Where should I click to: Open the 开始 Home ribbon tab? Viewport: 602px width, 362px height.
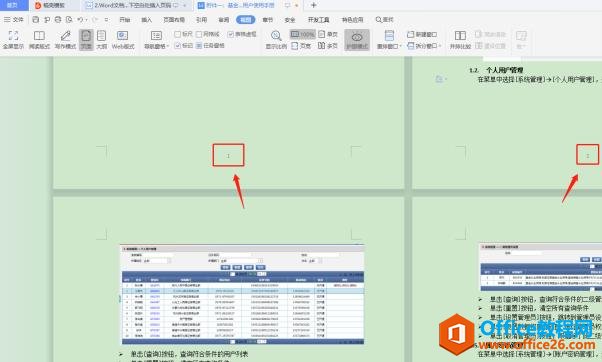[x=125, y=20]
